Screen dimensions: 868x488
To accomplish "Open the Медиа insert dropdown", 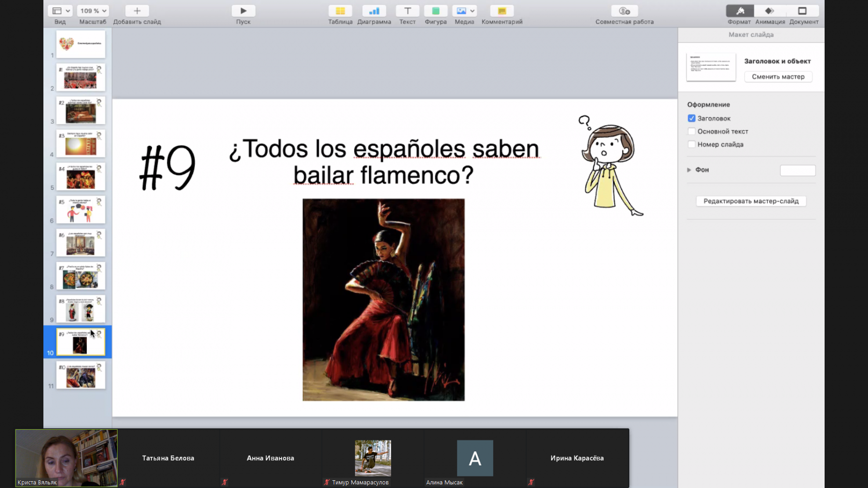I will point(465,11).
